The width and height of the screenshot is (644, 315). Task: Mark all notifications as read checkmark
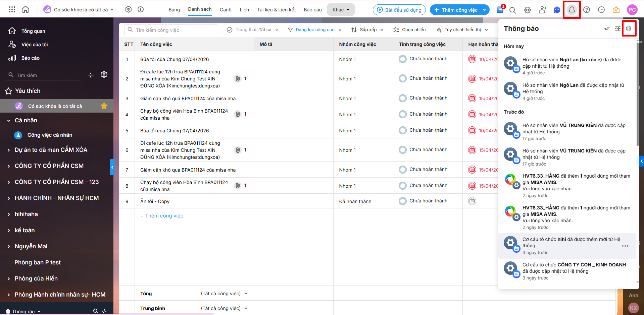[x=607, y=28]
